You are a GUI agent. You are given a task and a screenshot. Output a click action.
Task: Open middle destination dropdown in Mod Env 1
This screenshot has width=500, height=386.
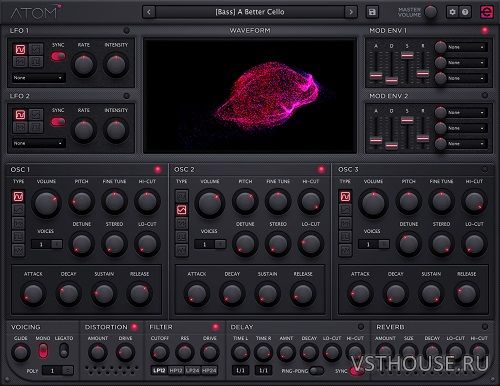(x=466, y=63)
